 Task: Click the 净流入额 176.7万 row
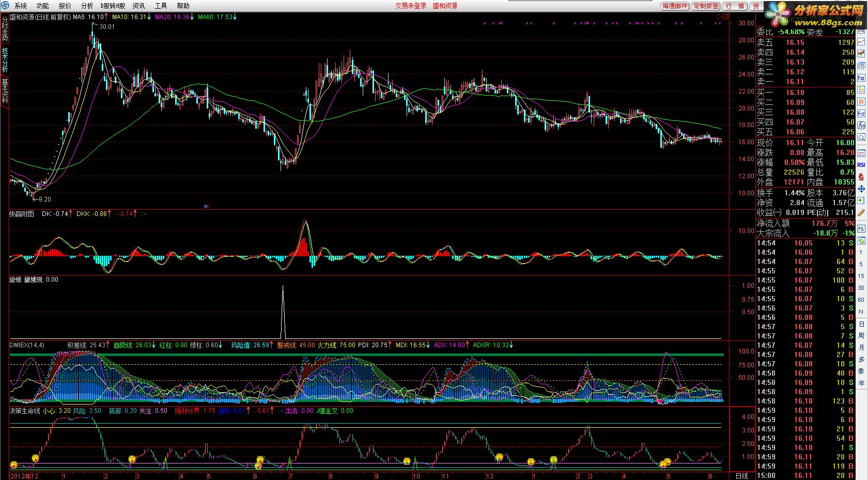point(805,223)
